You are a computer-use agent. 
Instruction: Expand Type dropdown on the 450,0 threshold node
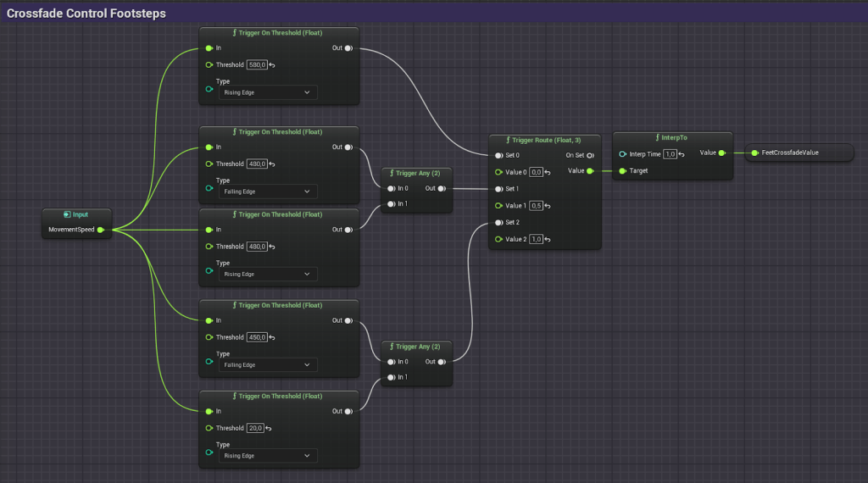tap(267, 365)
